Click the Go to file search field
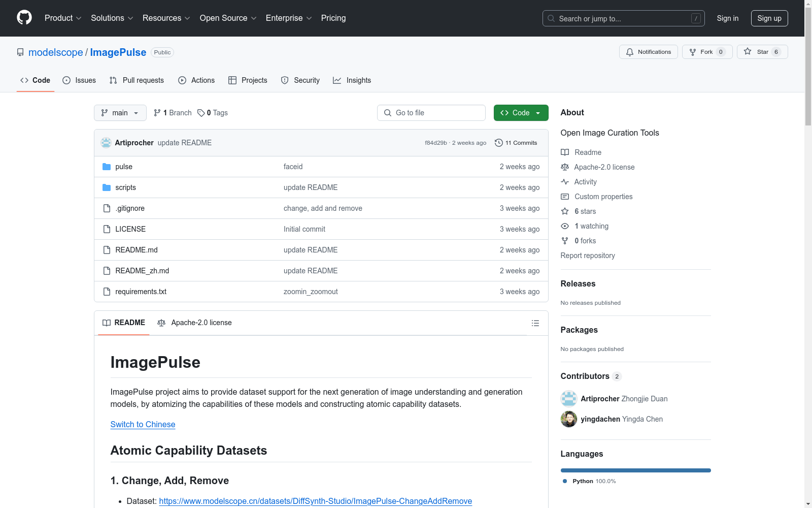812x508 pixels. (431, 113)
